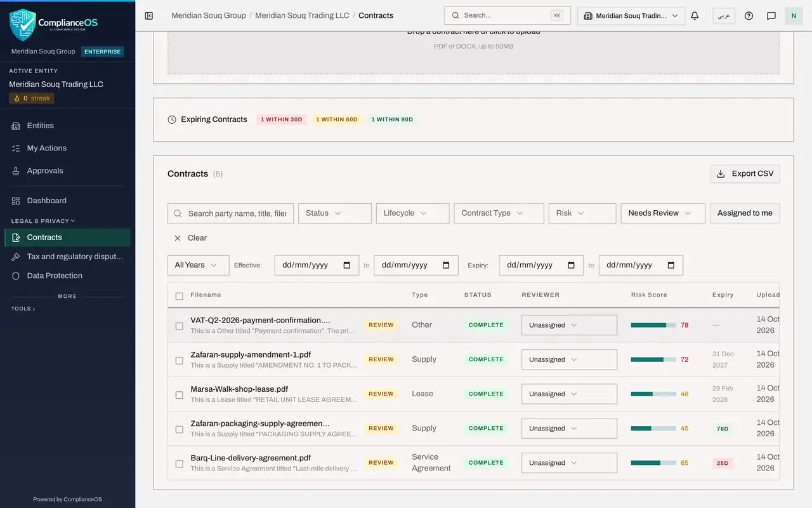Click the Dashboard grid icon

16,201
